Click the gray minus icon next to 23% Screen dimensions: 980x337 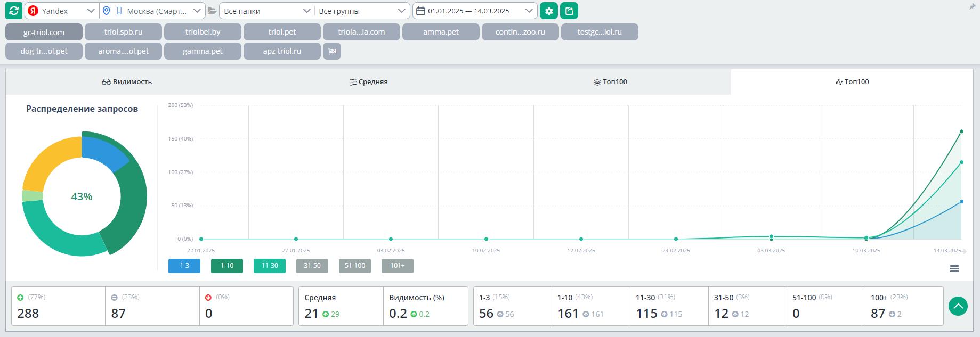115,298
